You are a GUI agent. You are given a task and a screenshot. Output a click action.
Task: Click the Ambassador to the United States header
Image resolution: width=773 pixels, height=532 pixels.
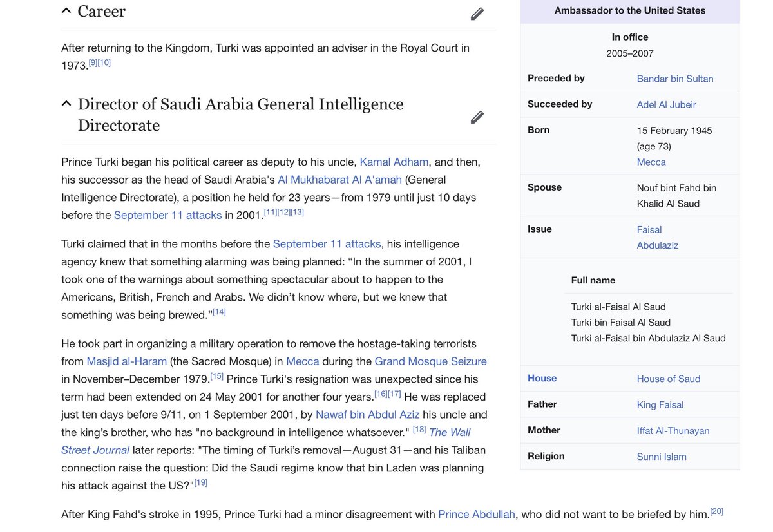[x=630, y=10]
